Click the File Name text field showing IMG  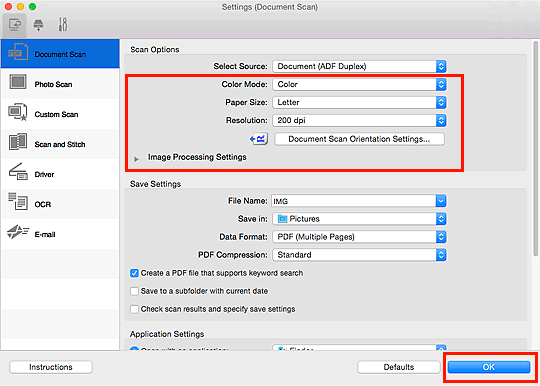click(x=353, y=201)
